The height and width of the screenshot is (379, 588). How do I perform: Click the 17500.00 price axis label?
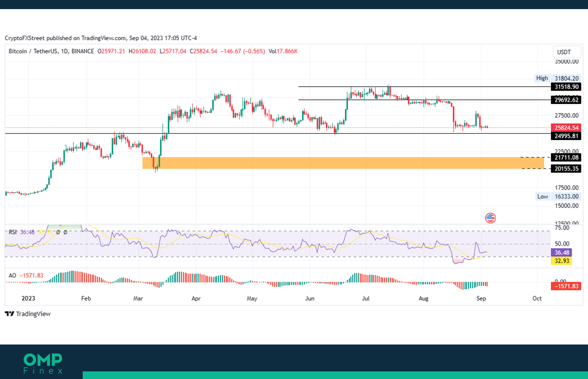point(567,188)
